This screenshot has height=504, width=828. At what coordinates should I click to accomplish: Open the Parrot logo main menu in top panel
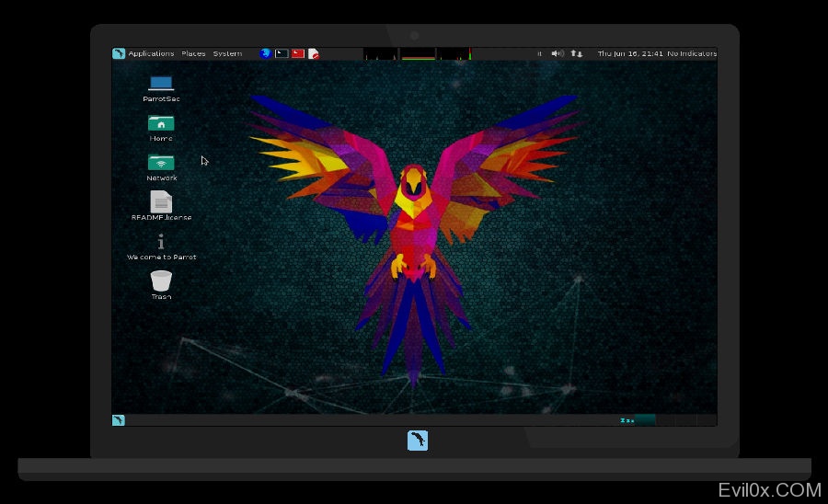click(x=119, y=53)
